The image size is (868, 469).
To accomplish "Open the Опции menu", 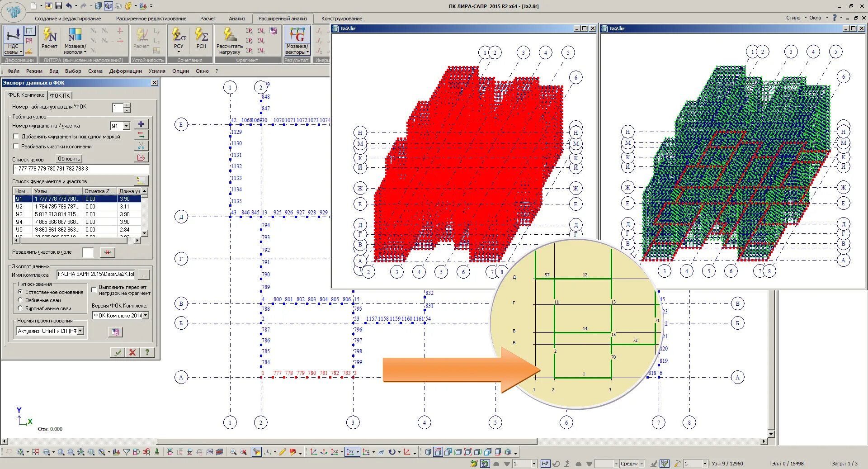I will (x=180, y=71).
